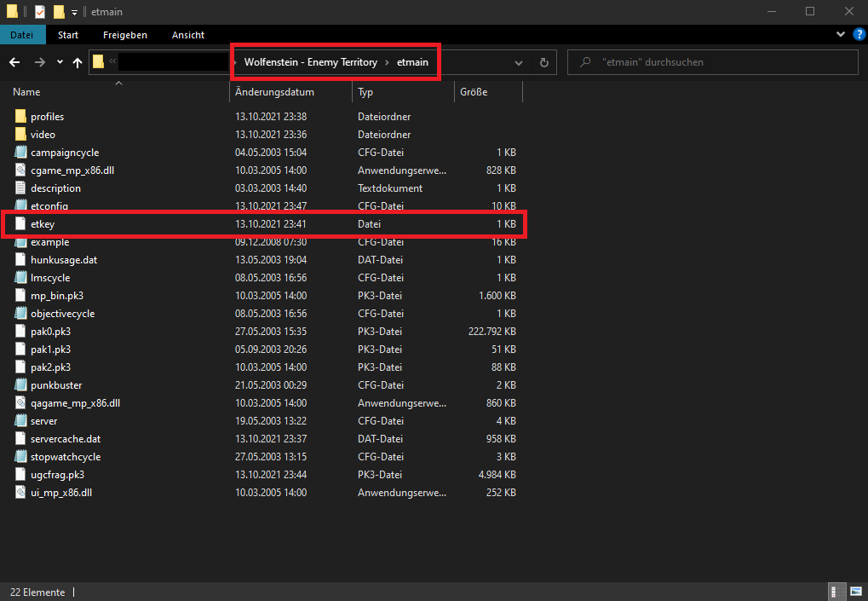The height and width of the screenshot is (601, 868).
Task: Click the etkey file icon
Action: point(21,224)
